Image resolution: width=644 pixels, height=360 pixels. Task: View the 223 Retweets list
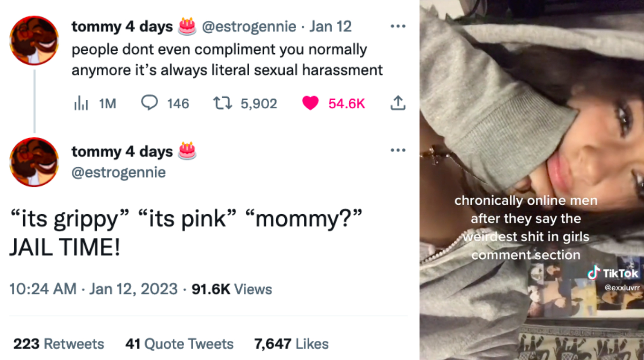[58, 343]
